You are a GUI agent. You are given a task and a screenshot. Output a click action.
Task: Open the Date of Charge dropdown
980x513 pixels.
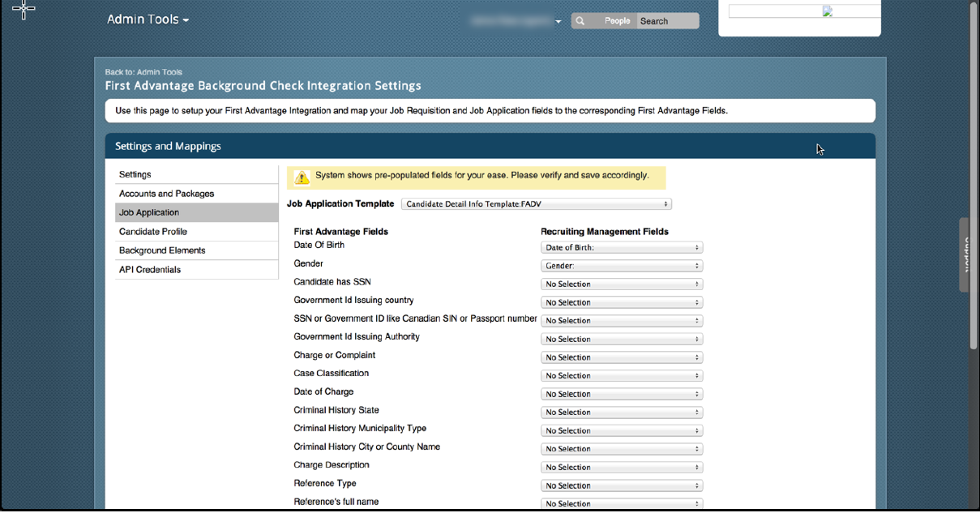coord(622,394)
